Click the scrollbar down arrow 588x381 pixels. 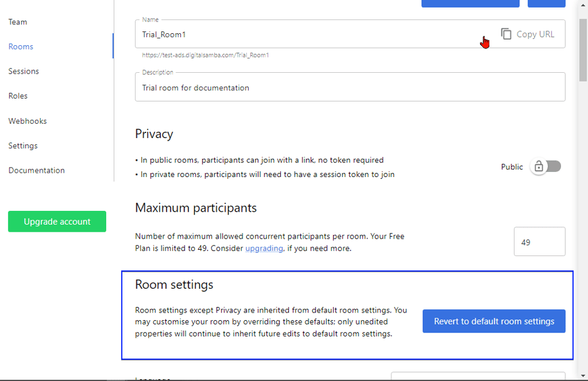[x=583, y=375]
